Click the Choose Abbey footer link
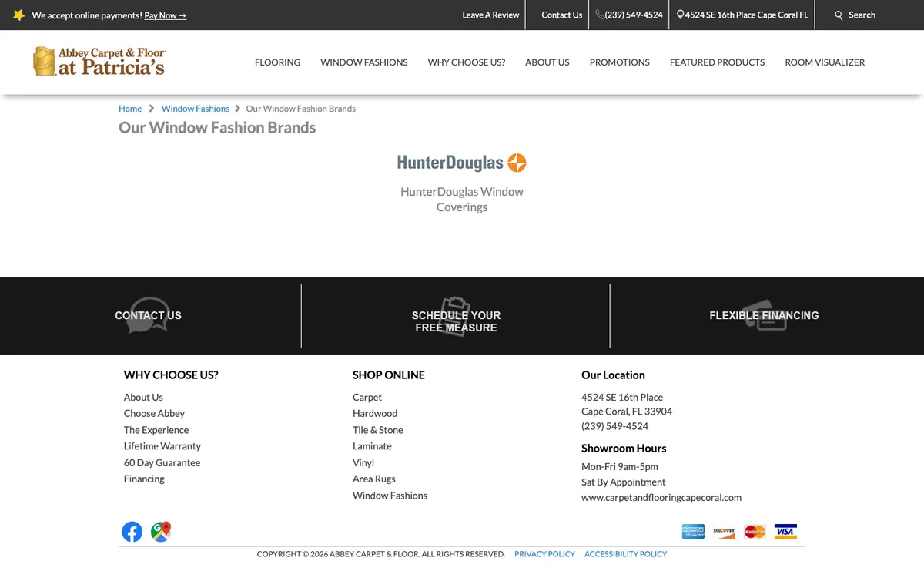 click(154, 413)
